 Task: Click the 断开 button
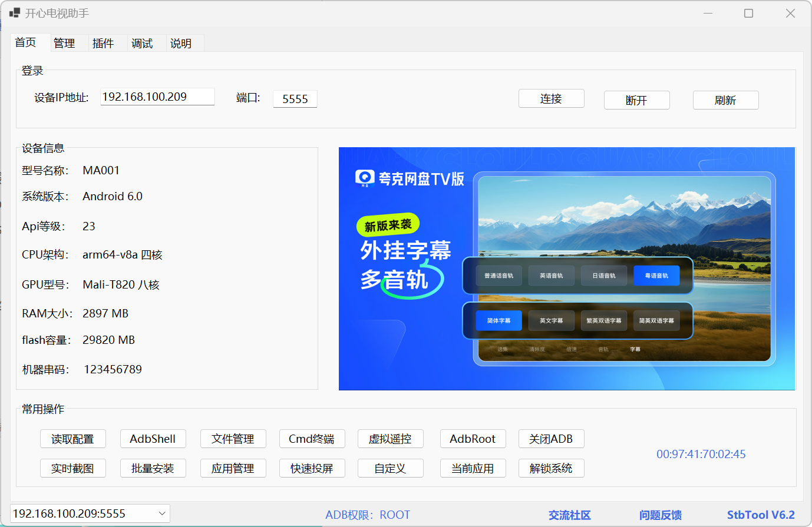[637, 101]
